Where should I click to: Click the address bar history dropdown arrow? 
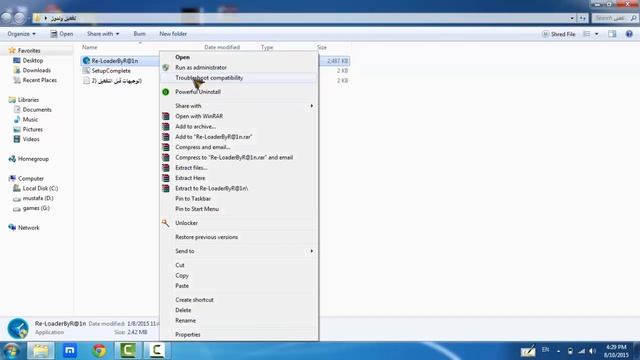pyautogui.click(x=571, y=18)
